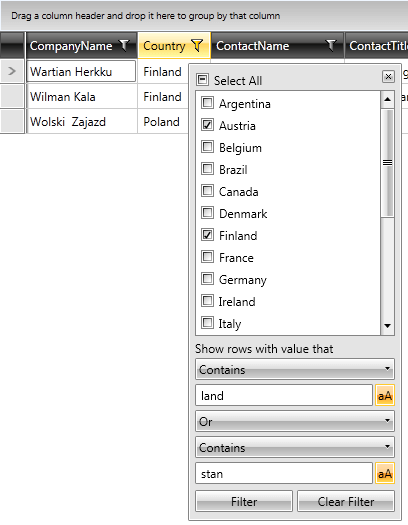The image size is (408, 525).
Task: Click the Poland country cell
Action: 163,122
